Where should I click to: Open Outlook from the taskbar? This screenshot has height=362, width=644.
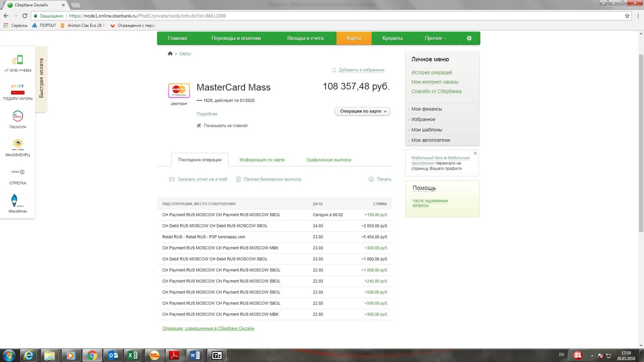pyautogui.click(x=113, y=355)
